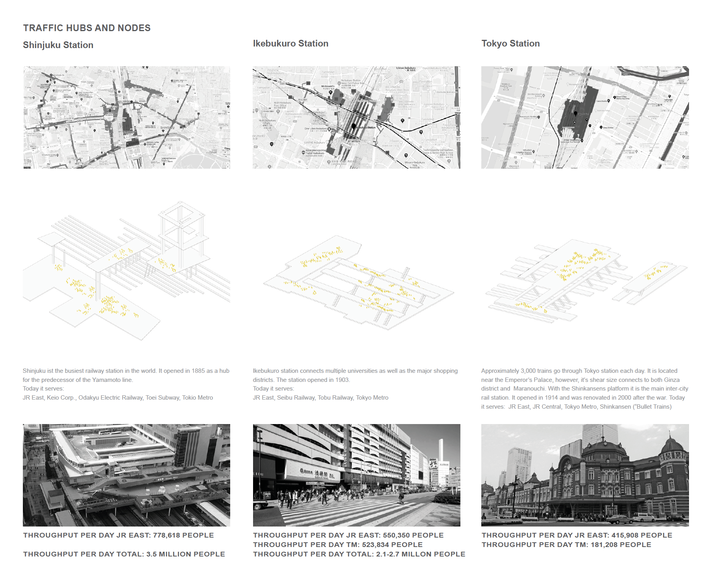Select the 'Tokyo Station' heading
This screenshot has width=704, height=588.
[x=510, y=43]
